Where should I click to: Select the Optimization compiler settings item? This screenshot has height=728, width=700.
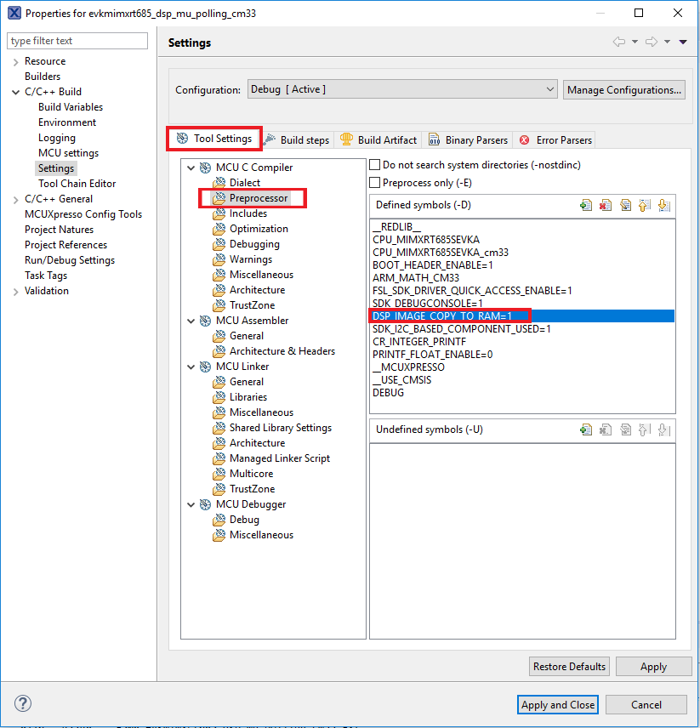tap(259, 229)
